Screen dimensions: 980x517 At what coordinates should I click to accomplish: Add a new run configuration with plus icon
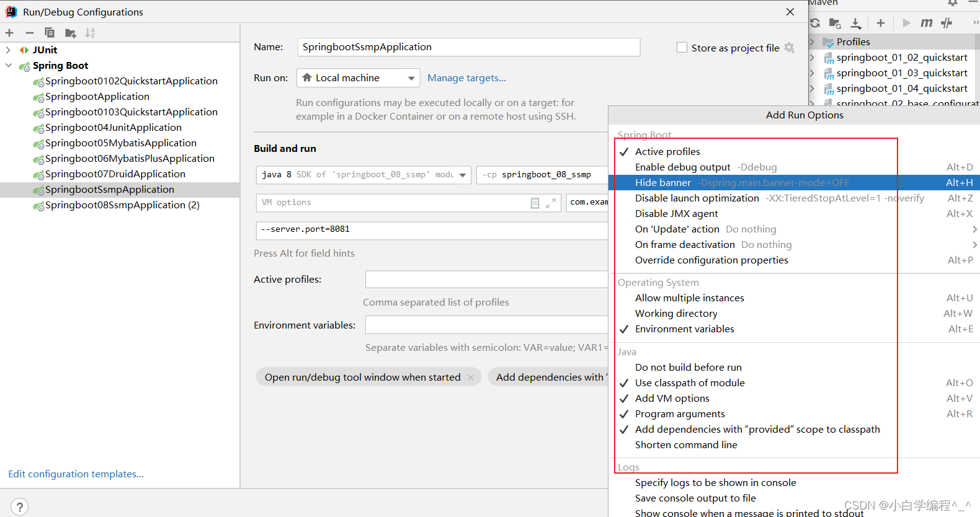(x=9, y=33)
